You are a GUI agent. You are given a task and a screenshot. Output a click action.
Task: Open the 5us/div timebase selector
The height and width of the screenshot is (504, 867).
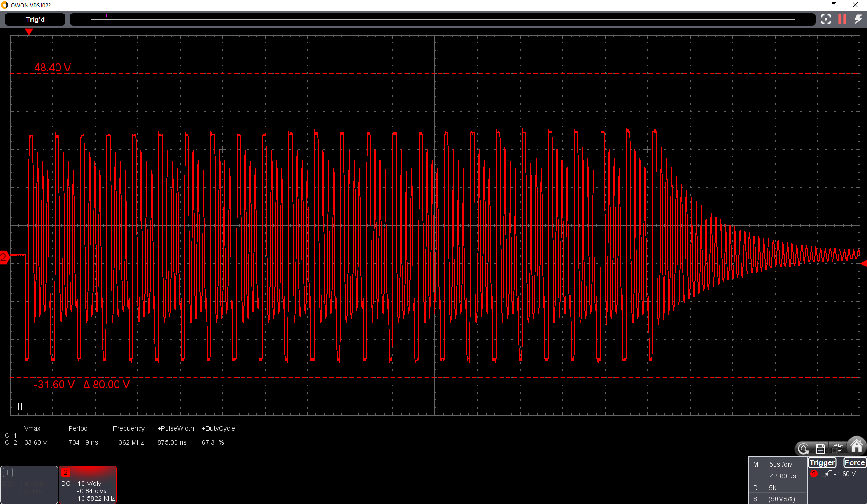(782, 464)
